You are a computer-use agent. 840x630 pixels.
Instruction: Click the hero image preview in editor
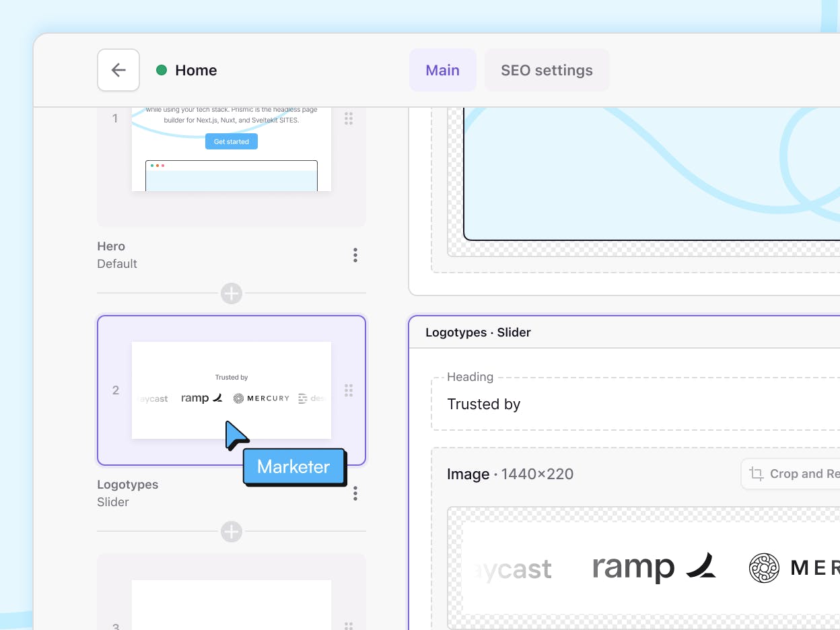point(652,174)
